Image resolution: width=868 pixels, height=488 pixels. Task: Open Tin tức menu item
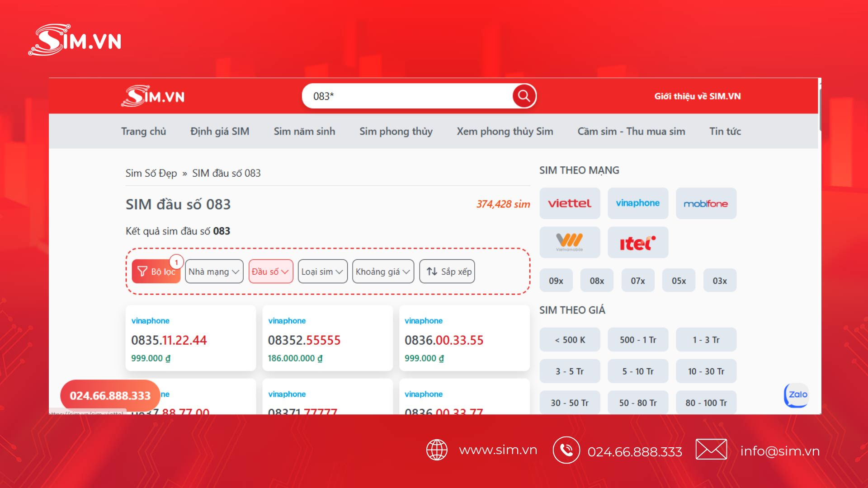[x=725, y=131]
